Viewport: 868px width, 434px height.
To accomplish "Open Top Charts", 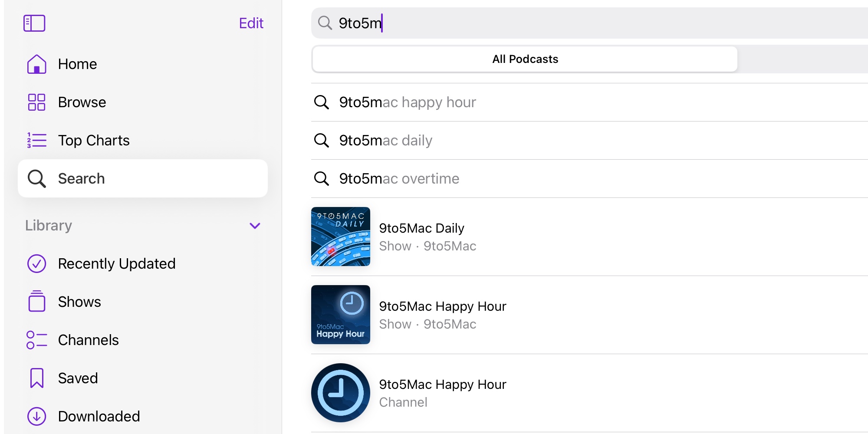I will pos(94,140).
